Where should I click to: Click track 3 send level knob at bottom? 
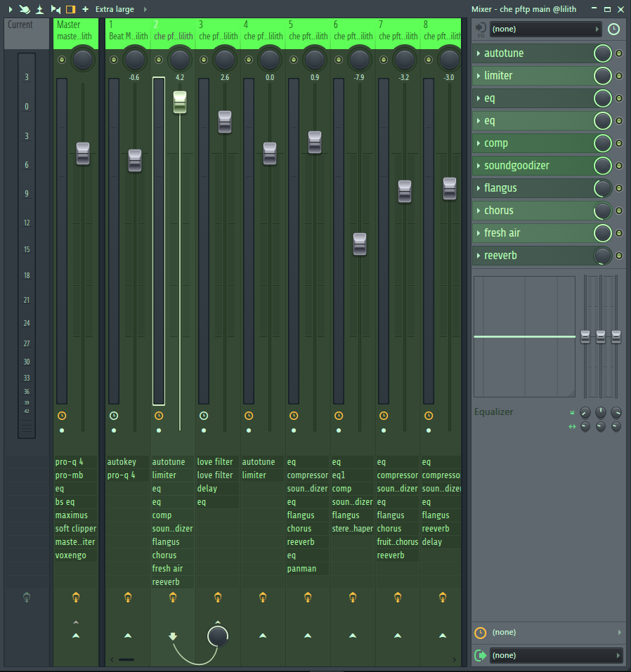pos(218,636)
